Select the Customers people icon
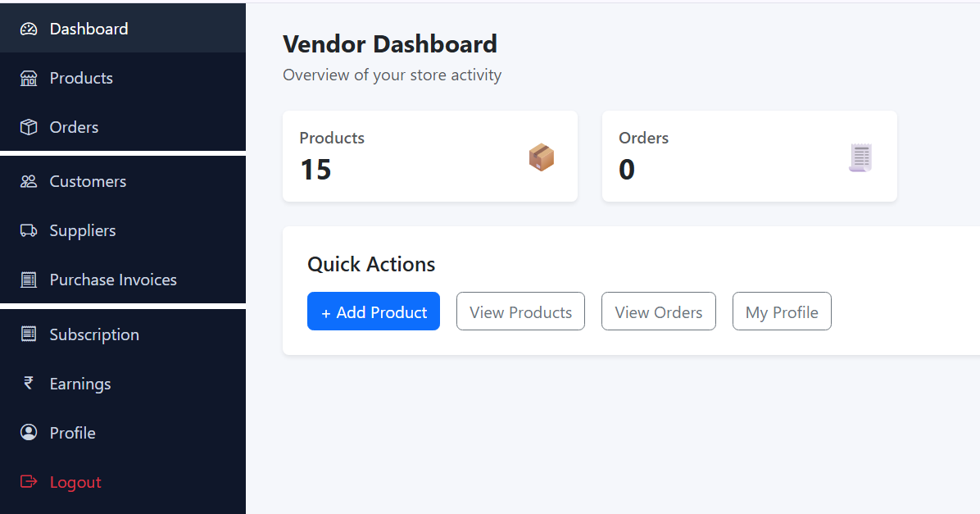The height and width of the screenshot is (514, 980). coord(29,181)
